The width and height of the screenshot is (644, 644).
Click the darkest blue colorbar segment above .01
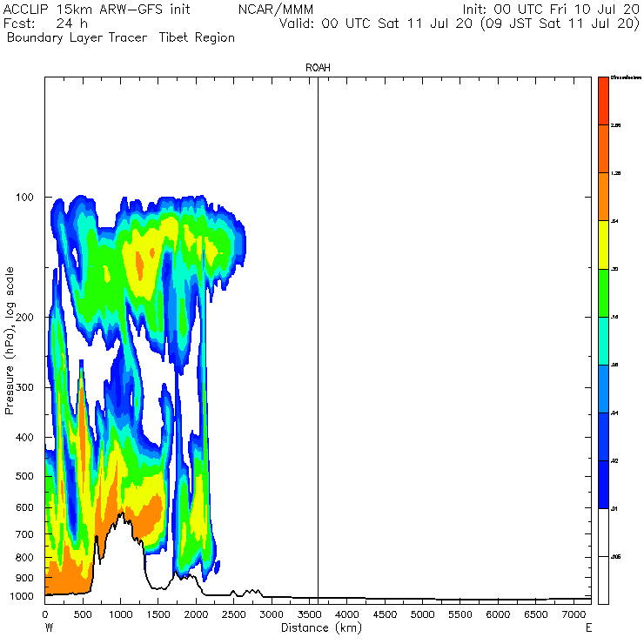[x=603, y=485]
